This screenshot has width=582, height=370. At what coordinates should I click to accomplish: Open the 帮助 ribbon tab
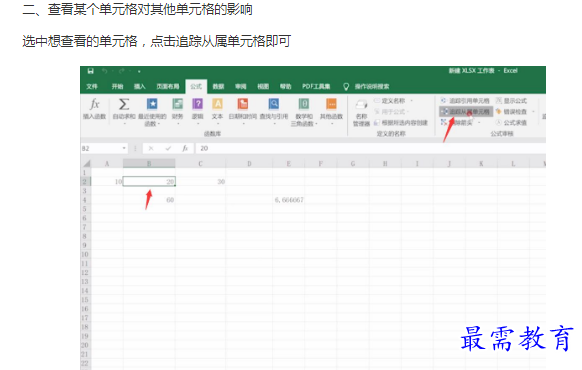pyautogui.click(x=285, y=86)
